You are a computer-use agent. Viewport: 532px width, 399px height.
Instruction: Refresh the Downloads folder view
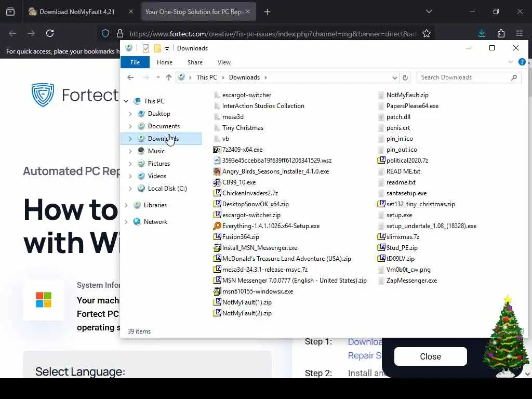(405, 77)
